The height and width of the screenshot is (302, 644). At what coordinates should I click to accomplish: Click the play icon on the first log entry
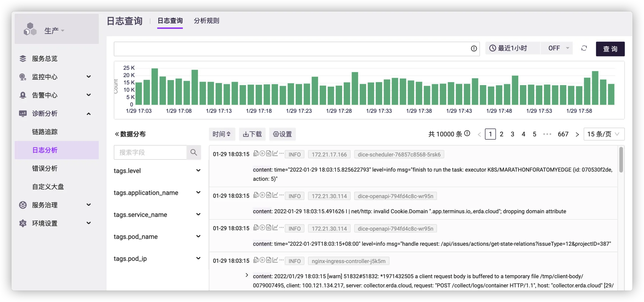(262, 153)
